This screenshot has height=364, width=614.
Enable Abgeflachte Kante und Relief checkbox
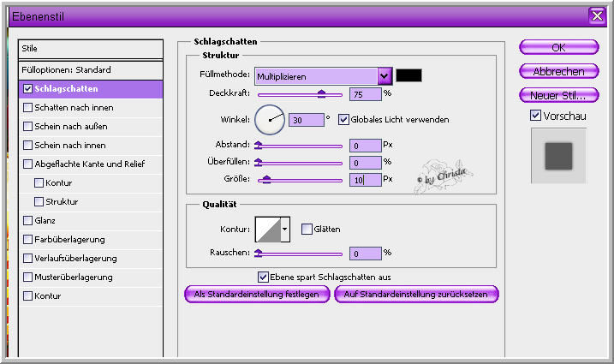pyautogui.click(x=27, y=164)
